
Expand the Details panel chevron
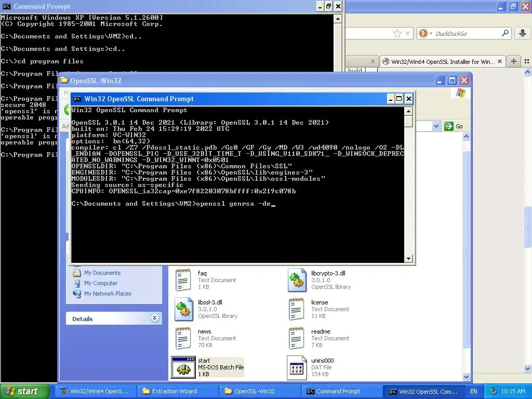point(155,318)
